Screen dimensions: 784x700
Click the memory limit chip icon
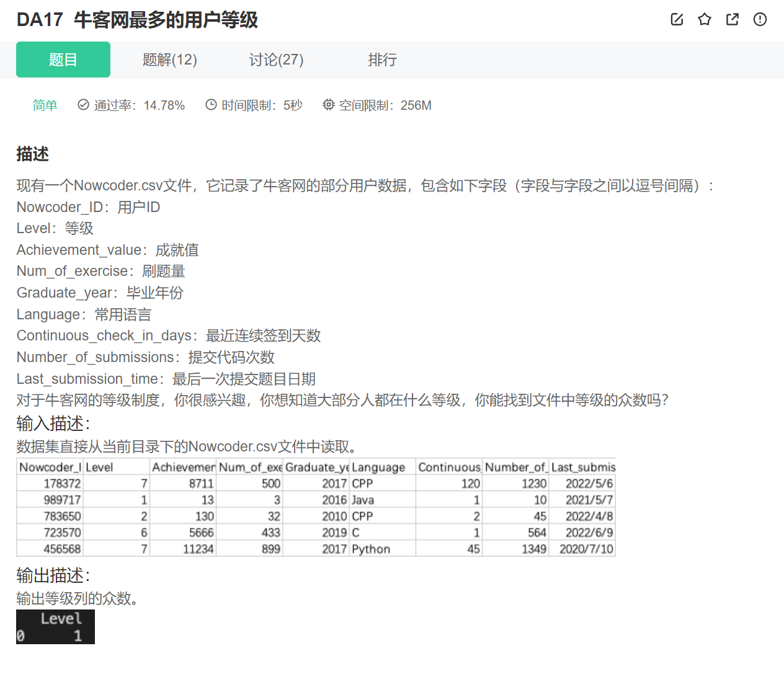pyautogui.click(x=328, y=105)
